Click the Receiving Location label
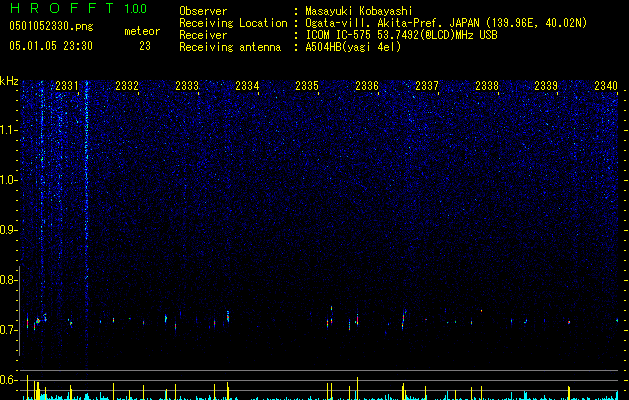The image size is (629, 400). [x=233, y=23]
